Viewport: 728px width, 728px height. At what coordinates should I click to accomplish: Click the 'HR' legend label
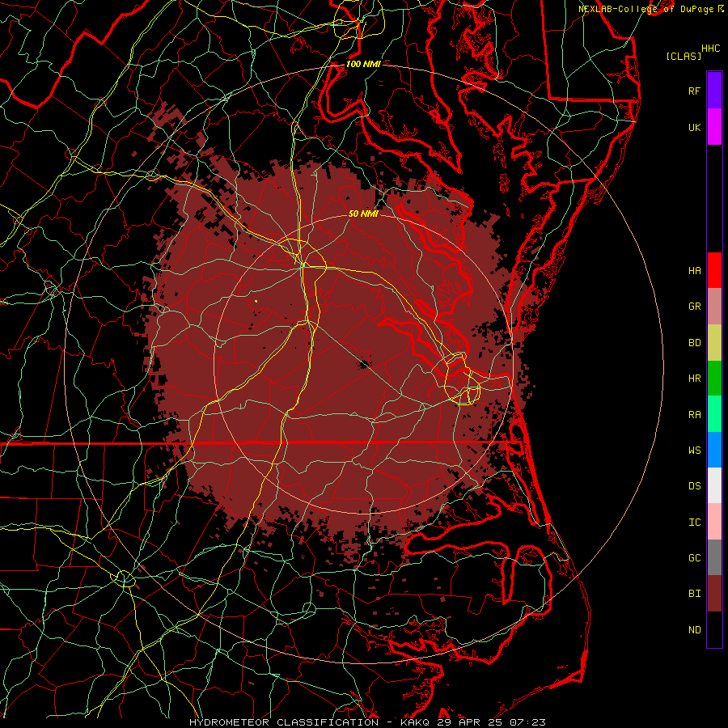click(x=694, y=379)
